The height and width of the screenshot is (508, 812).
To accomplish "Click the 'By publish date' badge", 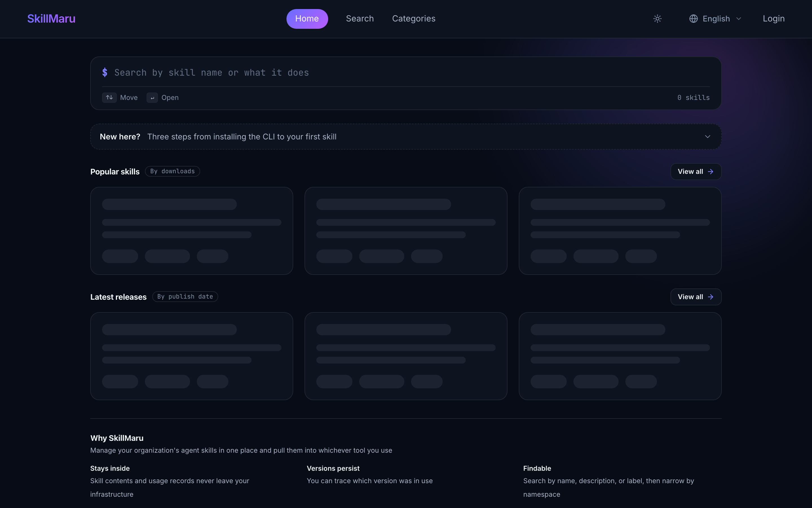I will (x=185, y=297).
